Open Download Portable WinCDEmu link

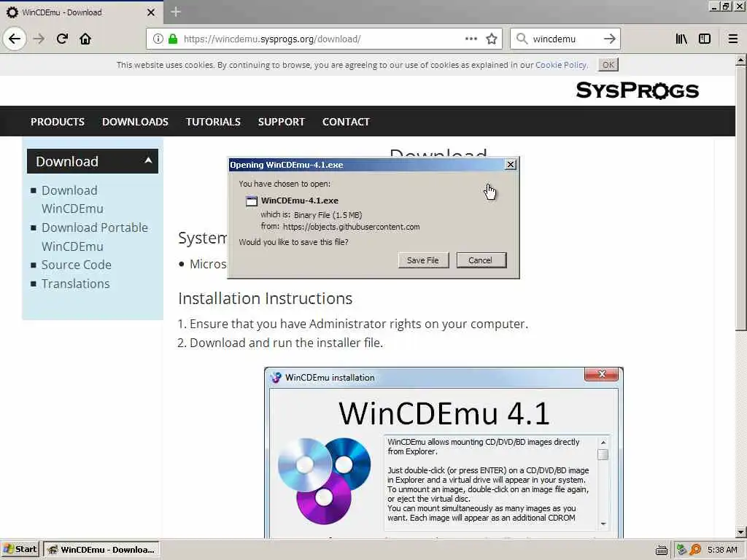[94, 237]
